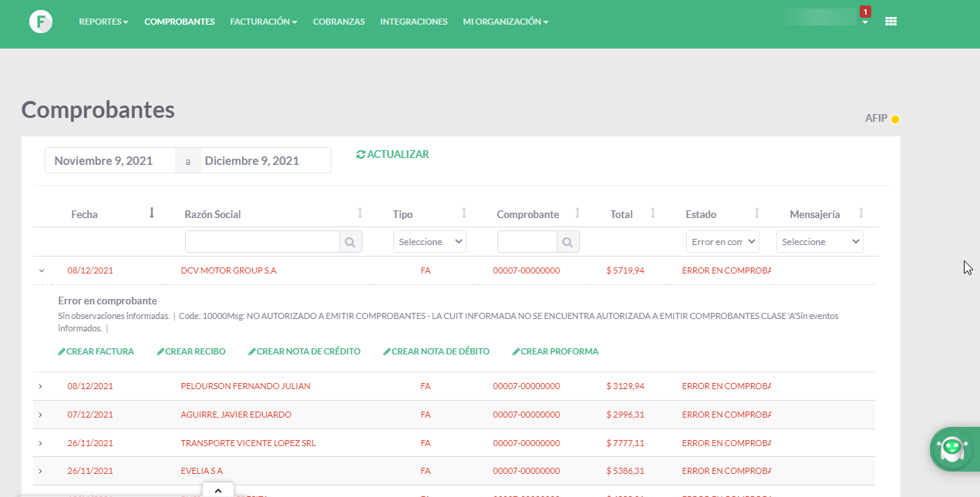Click Crear Proforma link

coord(555,351)
